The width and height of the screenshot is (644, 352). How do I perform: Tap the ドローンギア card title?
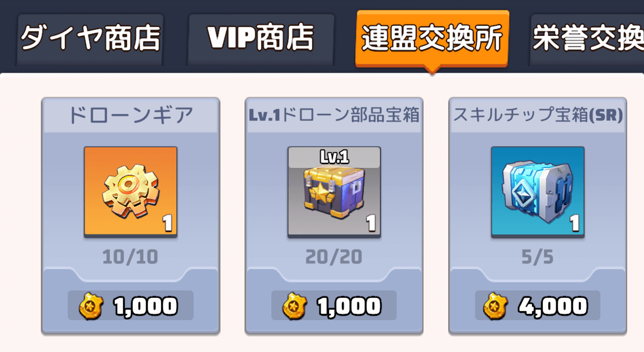(x=130, y=115)
